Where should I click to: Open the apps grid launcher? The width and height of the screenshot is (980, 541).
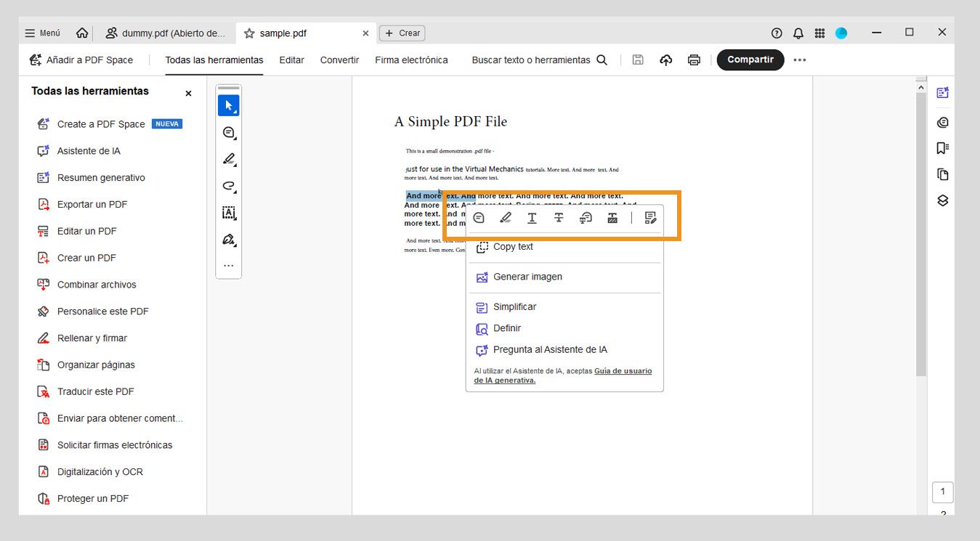[x=819, y=33]
